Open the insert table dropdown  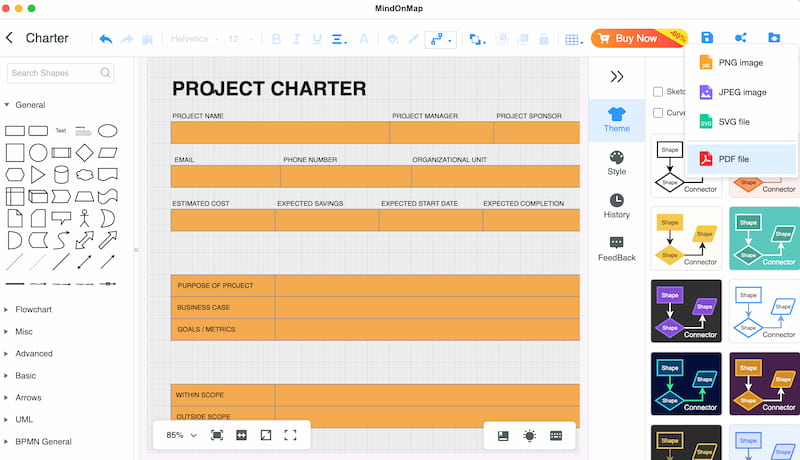click(574, 39)
